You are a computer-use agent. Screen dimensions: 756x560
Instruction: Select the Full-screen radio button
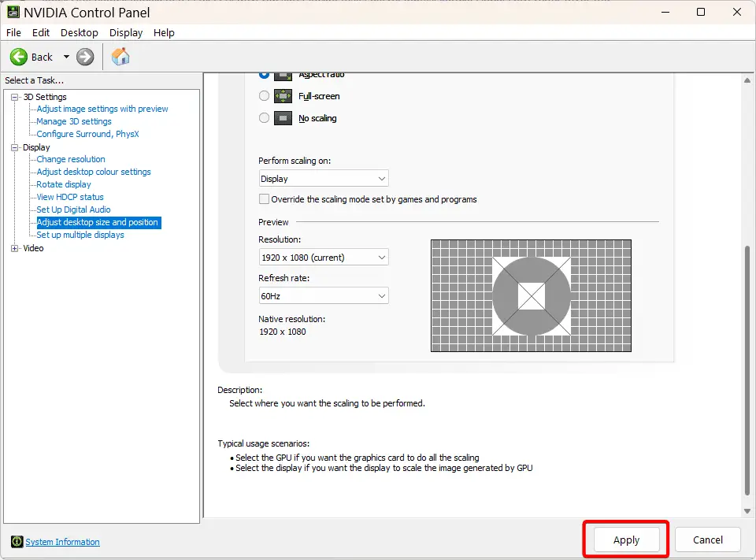[264, 96]
